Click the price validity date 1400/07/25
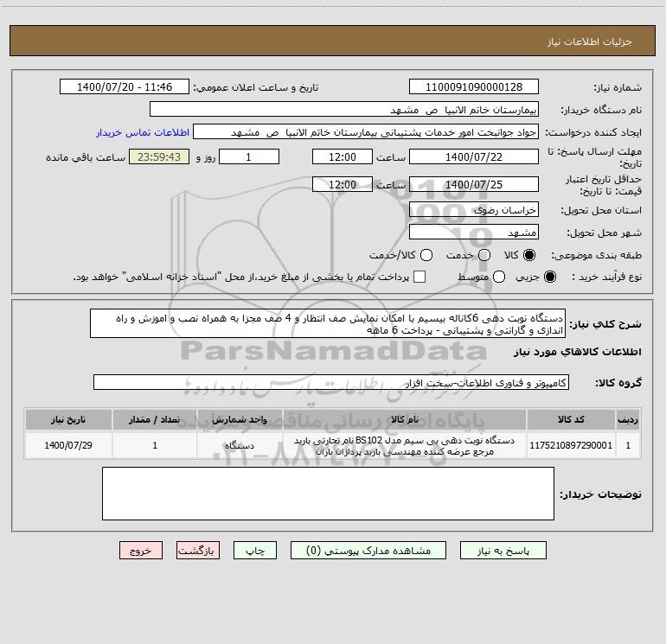Image resolution: width=666 pixels, height=644 pixels. click(x=474, y=184)
